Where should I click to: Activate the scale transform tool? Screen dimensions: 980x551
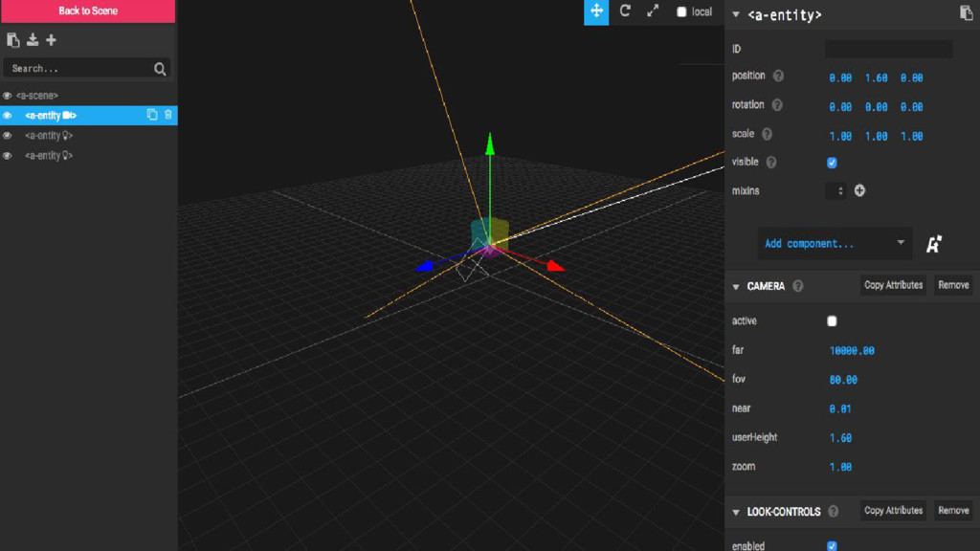tap(653, 11)
